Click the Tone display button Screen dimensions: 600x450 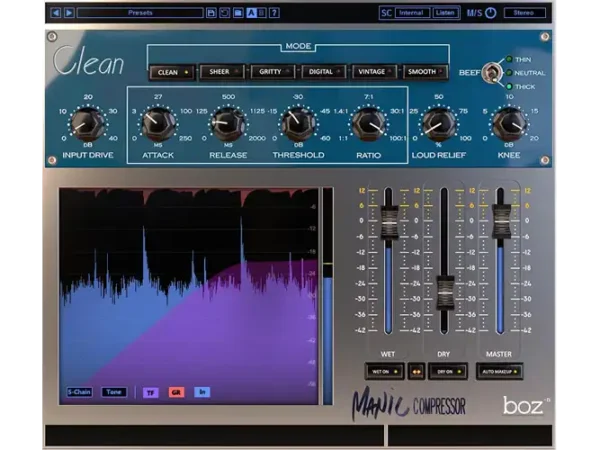114,392
